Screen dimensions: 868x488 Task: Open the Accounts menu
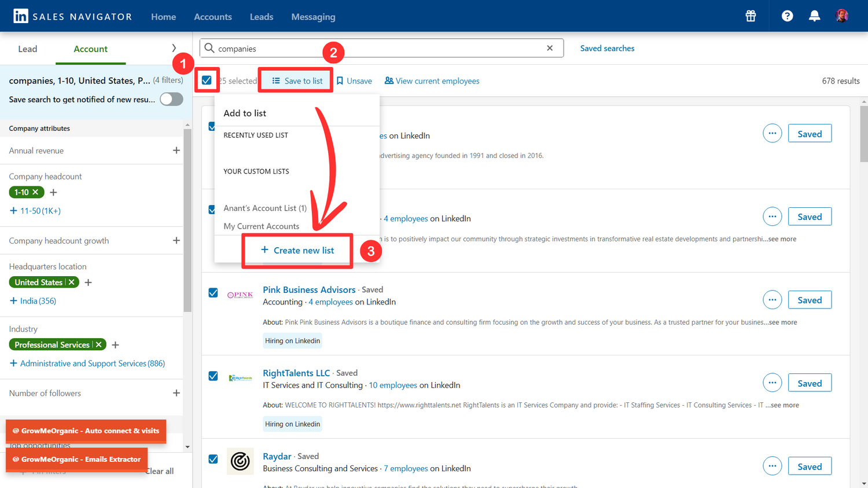click(x=213, y=17)
